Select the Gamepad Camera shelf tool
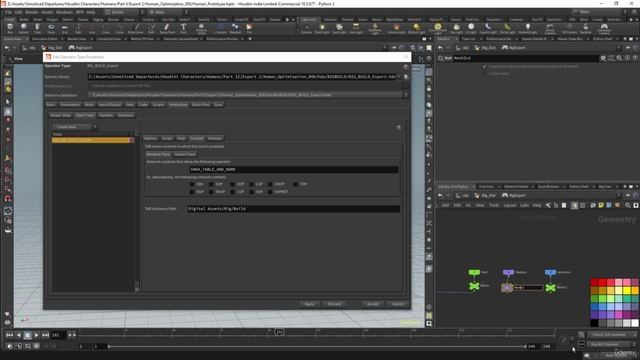This screenshot has height=360, width=640. 604,29
